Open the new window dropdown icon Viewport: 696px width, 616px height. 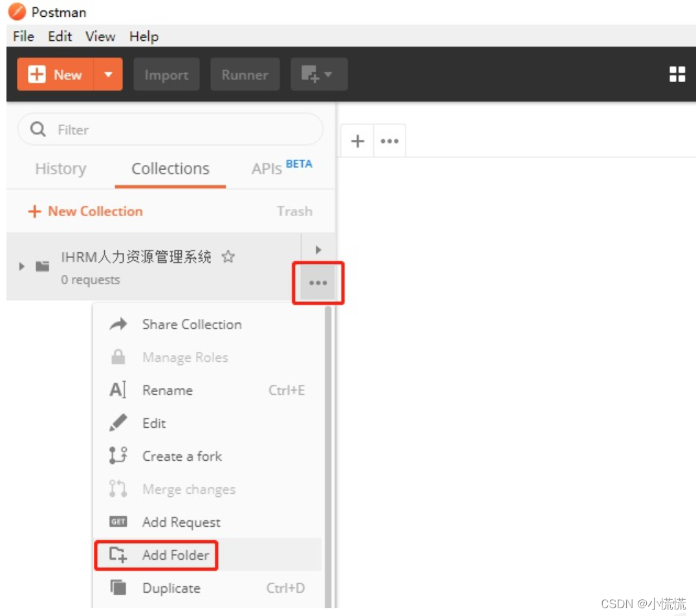click(x=319, y=74)
